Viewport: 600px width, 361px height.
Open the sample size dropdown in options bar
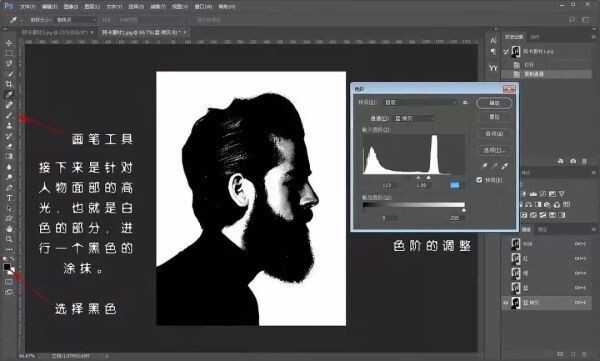pos(75,20)
